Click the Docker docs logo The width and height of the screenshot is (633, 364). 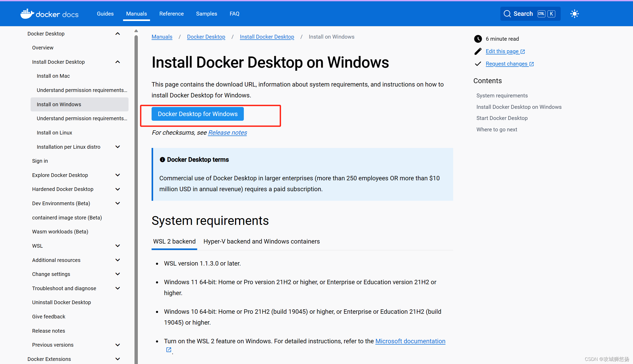tap(49, 13)
